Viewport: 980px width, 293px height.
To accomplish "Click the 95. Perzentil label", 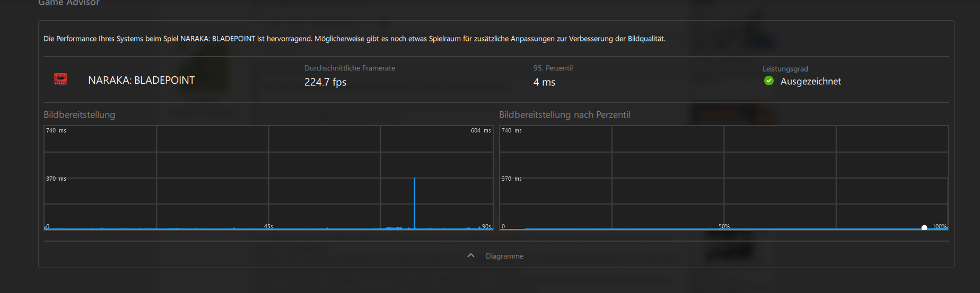I will 553,68.
